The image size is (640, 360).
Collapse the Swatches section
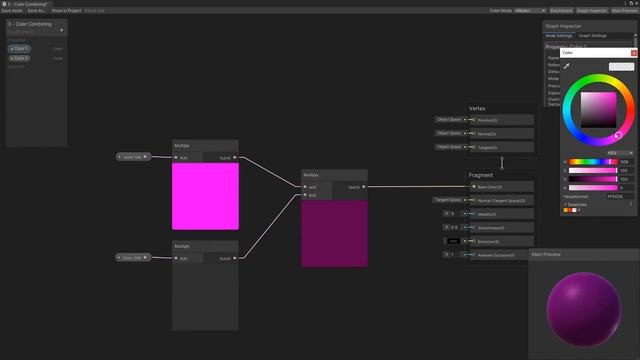click(x=565, y=204)
